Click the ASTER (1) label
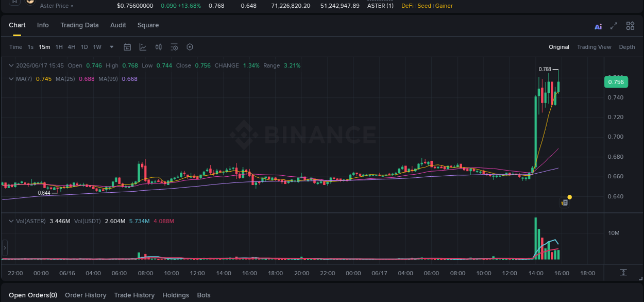 pyautogui.click(x=380, y=6)
